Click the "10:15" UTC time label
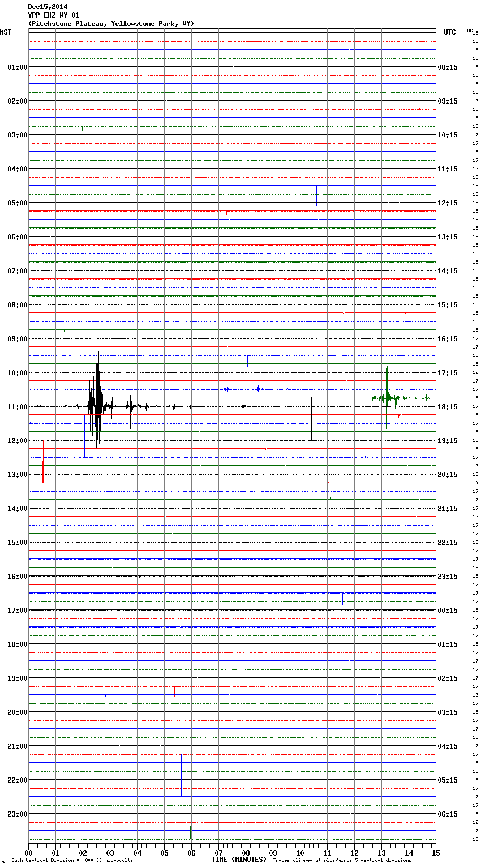Screen dimensions: 481x868 coord(448,135)
